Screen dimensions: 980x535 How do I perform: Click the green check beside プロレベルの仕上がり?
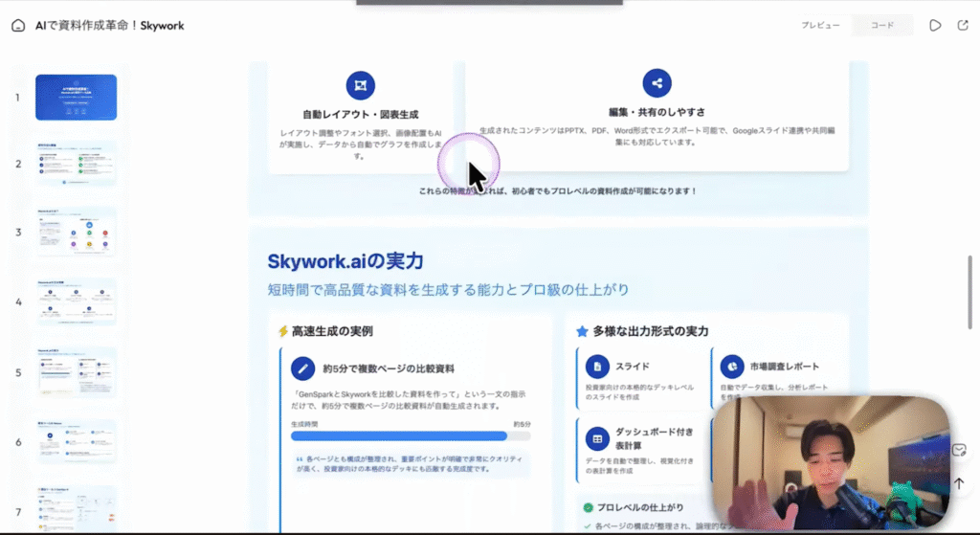(587, 507)
